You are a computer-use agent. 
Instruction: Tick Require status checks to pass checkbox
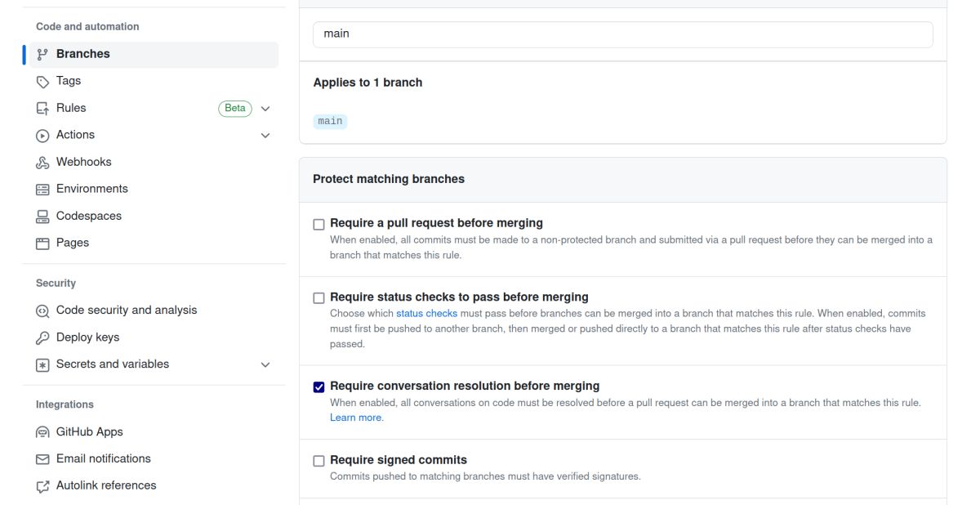pyautogui.click(x=319, y=298)
